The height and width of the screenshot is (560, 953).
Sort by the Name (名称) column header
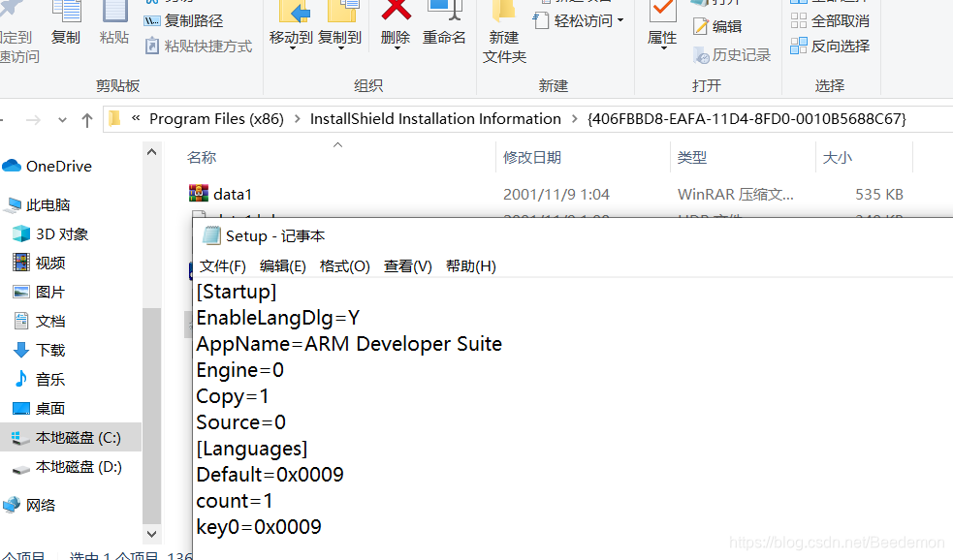click(x=202, y=158)
